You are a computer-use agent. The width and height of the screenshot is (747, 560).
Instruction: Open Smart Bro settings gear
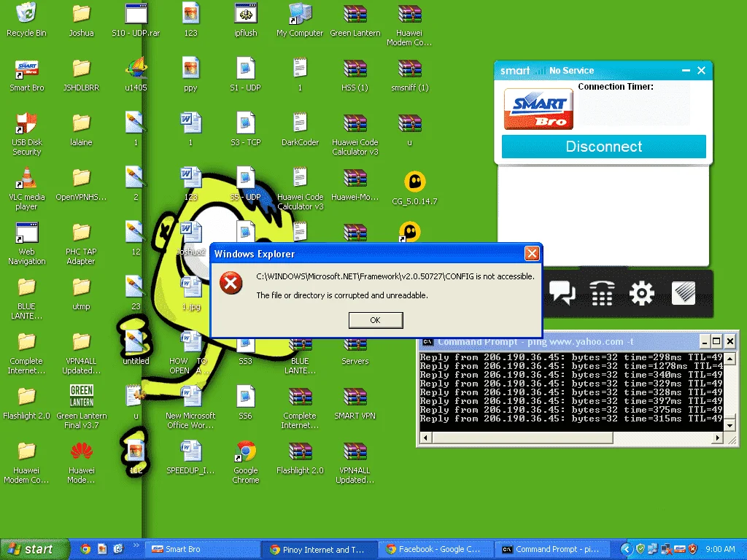tap(642, 293)
